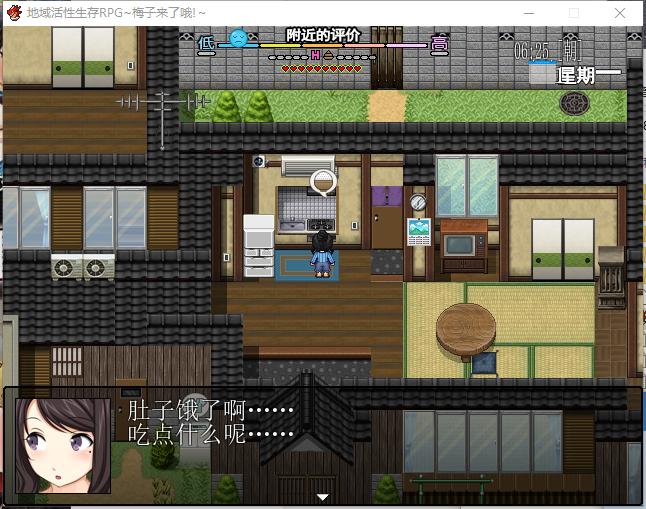Click the yellow segment of the rating bar
Viewport: 646px width, 509px height.
(x=281, y=46)
